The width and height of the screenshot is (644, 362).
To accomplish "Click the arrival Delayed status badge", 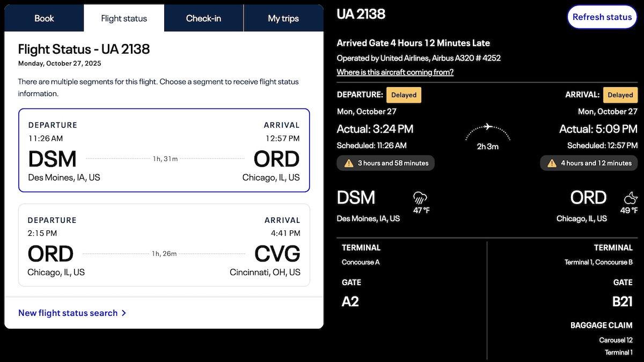I will [620, 95].
